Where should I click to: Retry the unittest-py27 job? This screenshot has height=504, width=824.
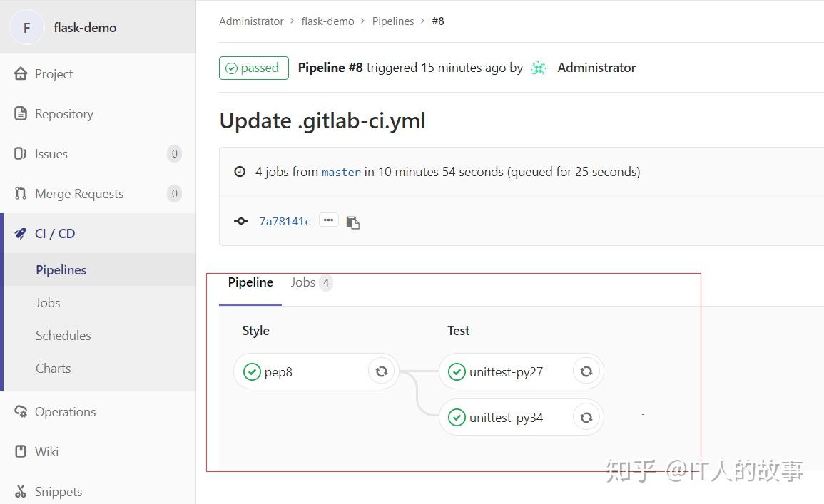[586, 371]
